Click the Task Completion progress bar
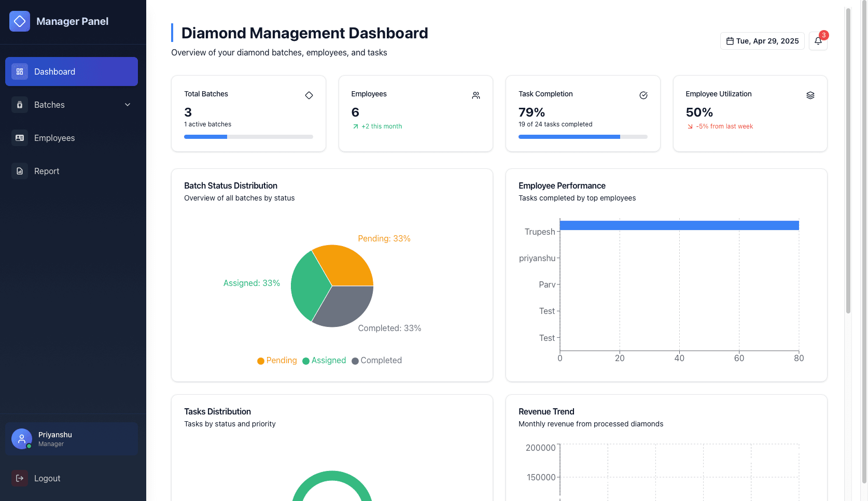Image resolution: width=868 pixels, height=501 pixels. [x=583, y=137]
